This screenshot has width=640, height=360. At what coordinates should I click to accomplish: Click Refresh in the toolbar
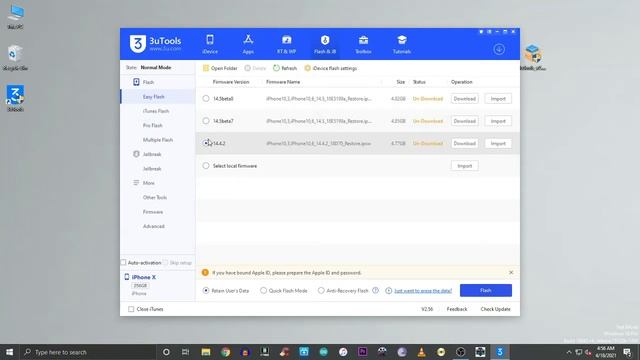tap(285, 68)
